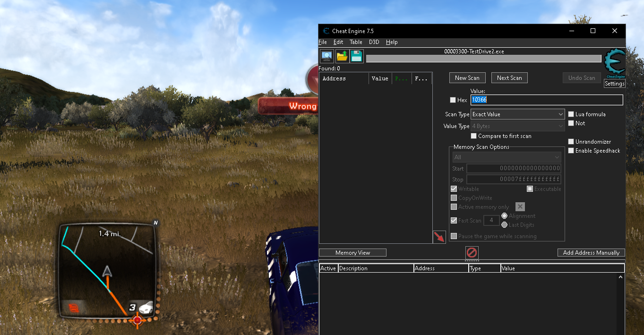Click the red arrow add-to-list icon

click(439, 237)
